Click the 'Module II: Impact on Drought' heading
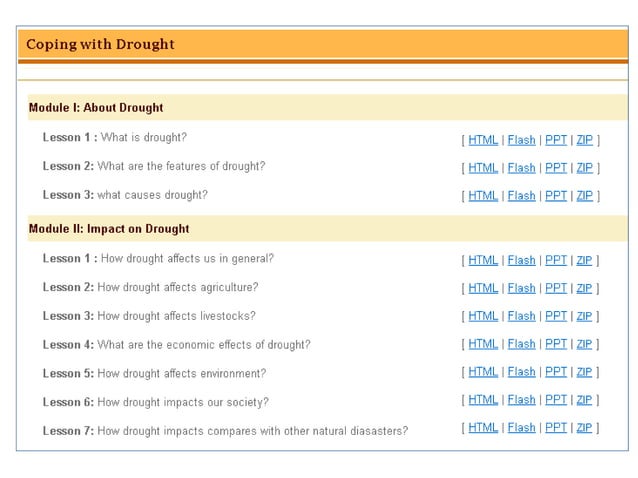 tap(109, 229)
